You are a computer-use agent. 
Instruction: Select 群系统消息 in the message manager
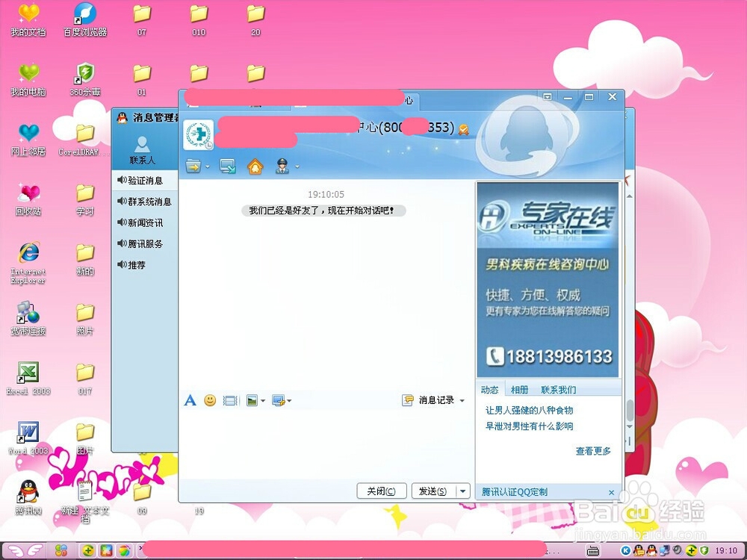[x=145, y=202]
